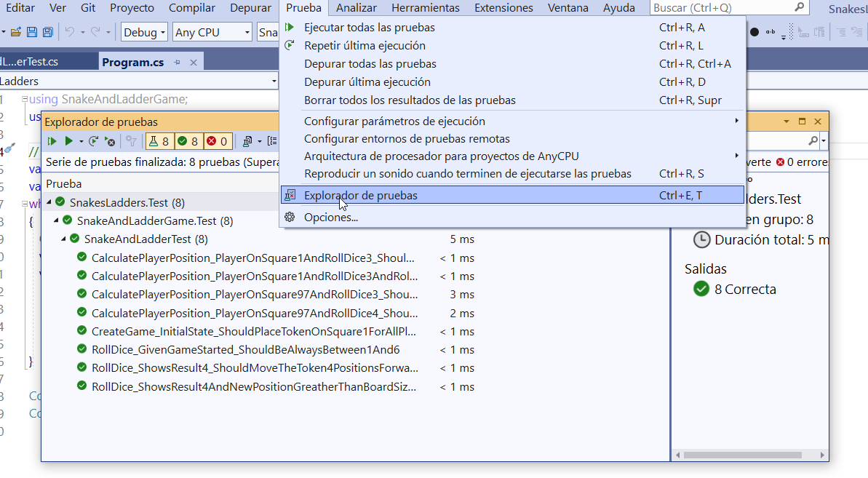Open the Compilar menu
868x478 pixels.
tap(192, 8)
